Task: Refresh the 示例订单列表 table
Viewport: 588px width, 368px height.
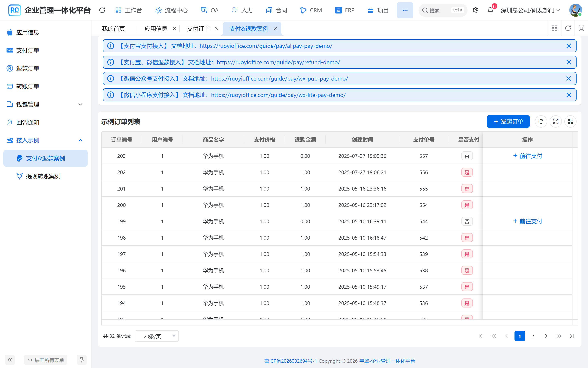Action: (x=541, y=121)
